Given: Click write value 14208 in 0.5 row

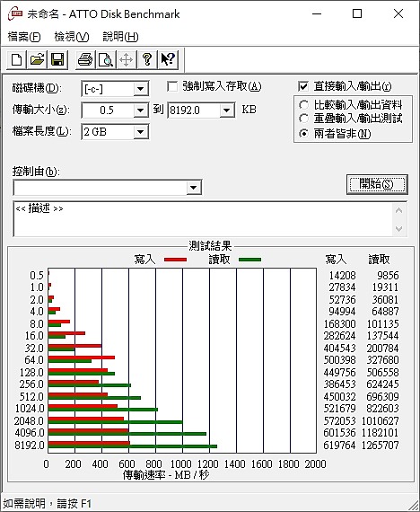Looking at the screenshot, I should [x=342, y=275].
